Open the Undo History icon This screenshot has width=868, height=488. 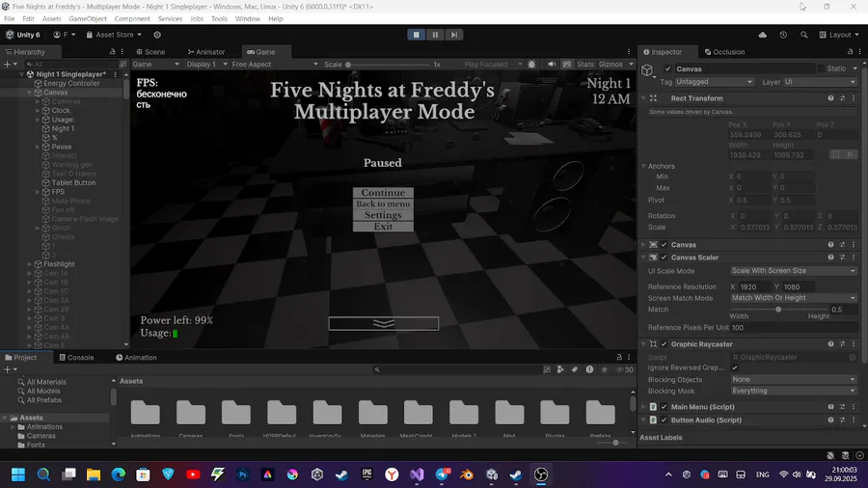point(783,35)
